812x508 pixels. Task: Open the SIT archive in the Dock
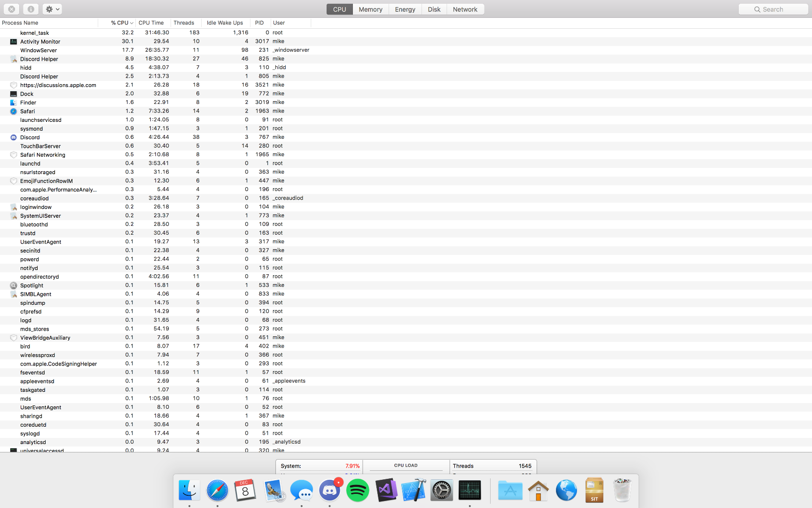594,491
